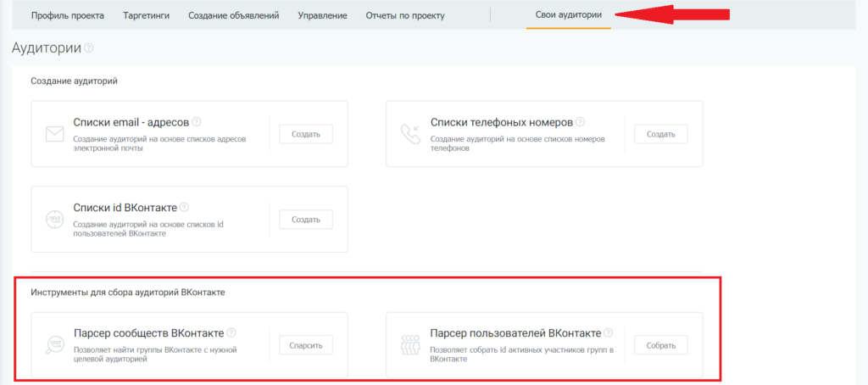Click description text about списков номеров телефонов
Viewport: 868px width, 385px height.
coord(518,143)
